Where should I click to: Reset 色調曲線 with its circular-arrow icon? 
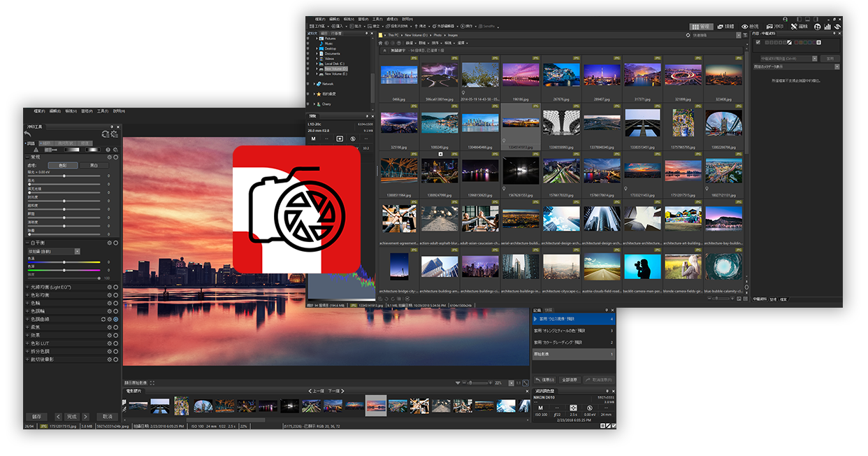tap(103, 319)
